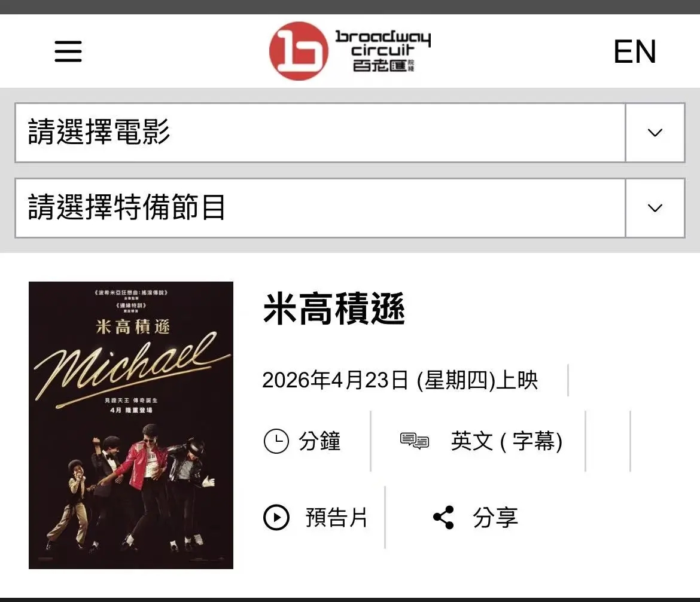Viewport: 700px width, 602px height.
Task: Click the 分享 share label
Action: pos(495,517)
